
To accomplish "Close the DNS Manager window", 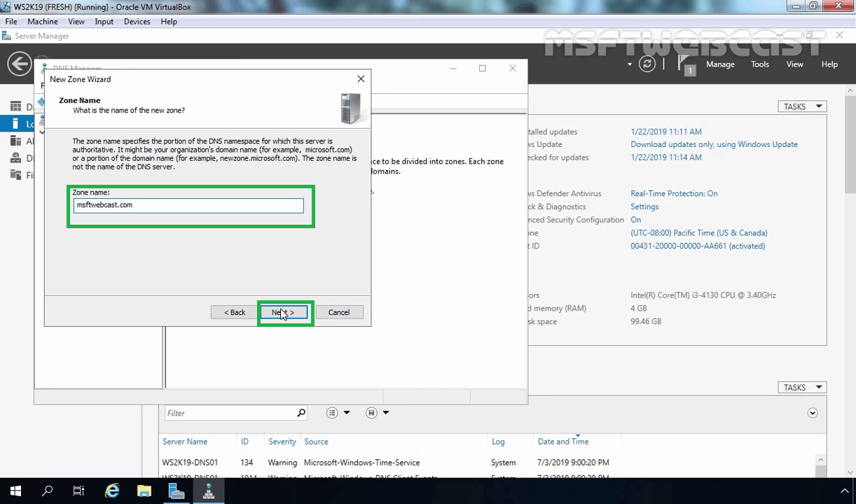I will click(x=512, y=68).
